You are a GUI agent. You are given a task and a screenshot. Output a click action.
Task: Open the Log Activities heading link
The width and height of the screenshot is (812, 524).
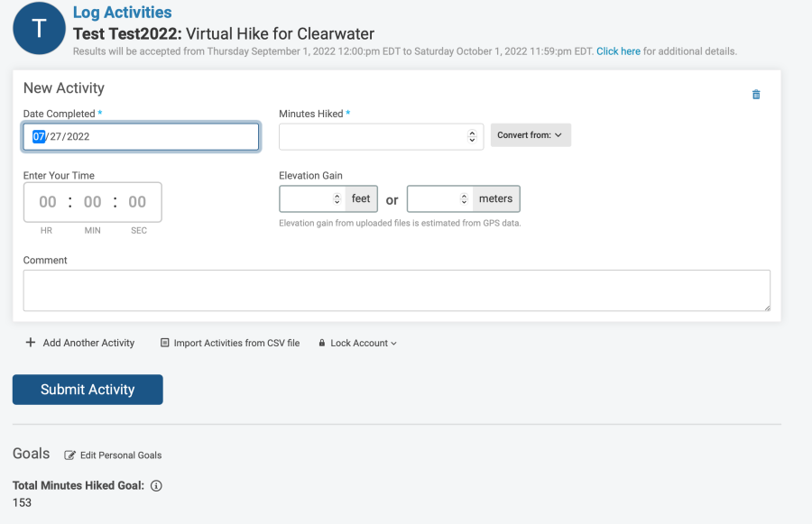pos(122,13)
